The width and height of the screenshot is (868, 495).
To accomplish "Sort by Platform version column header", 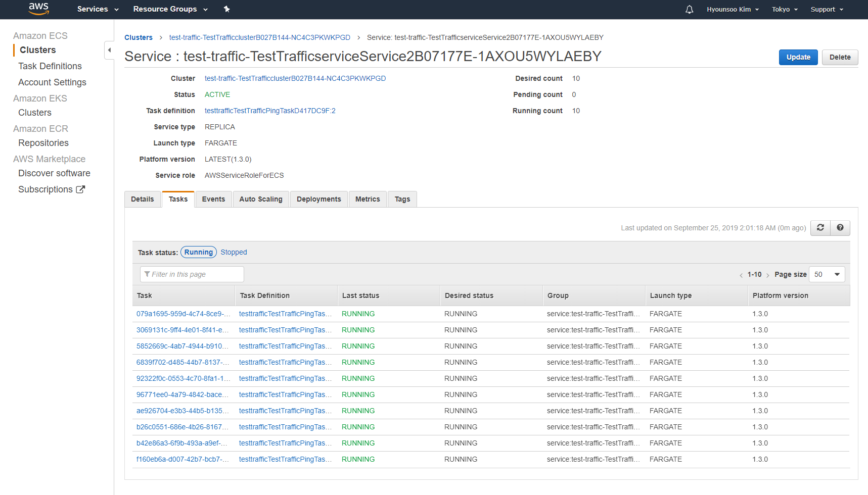I will [x=799, y=295].
